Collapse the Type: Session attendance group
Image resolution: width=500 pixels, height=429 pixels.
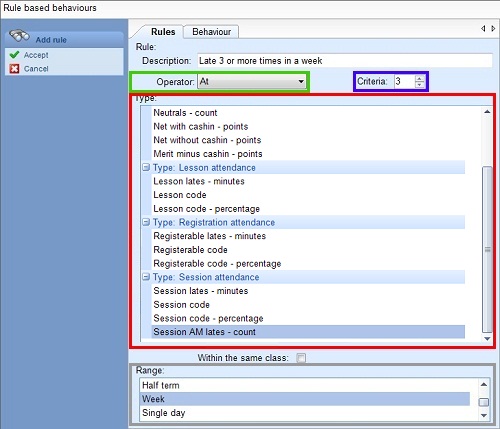pyautogui.click(x=146, y=276)
